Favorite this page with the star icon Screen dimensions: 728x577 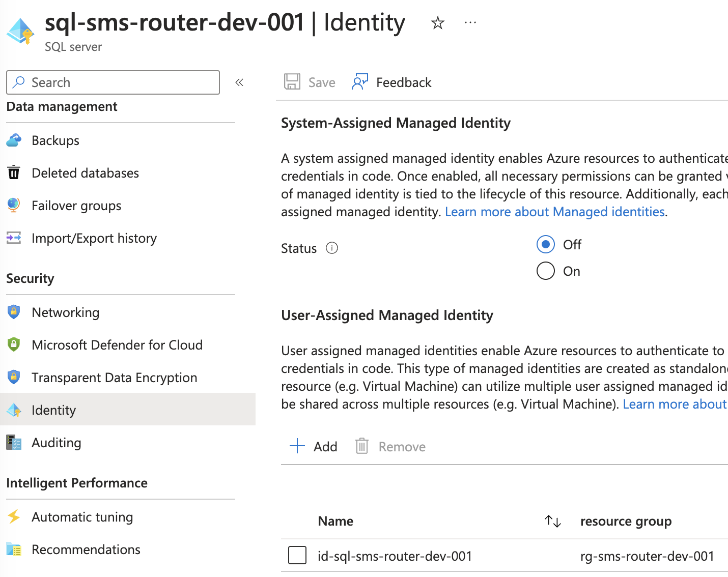point(437,23)
